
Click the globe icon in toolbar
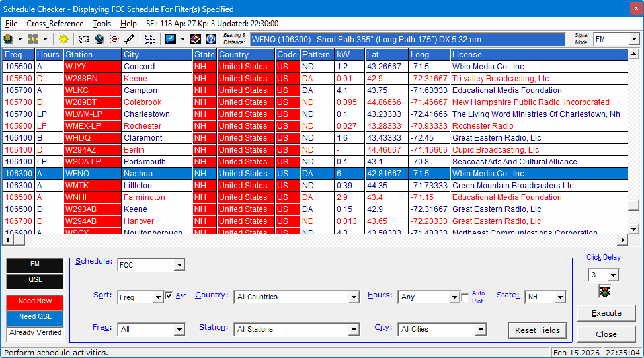tap(99, 40)
